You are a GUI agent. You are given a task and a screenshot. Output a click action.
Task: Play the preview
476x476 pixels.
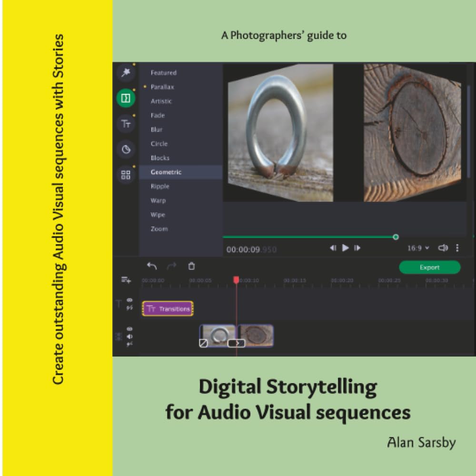(345, 248)
